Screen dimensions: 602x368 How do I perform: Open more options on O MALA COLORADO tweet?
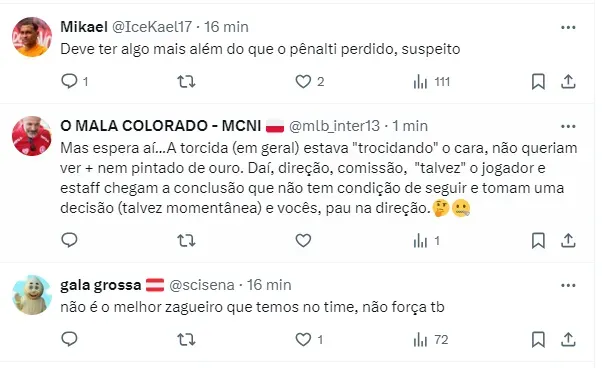pos(568,126)
